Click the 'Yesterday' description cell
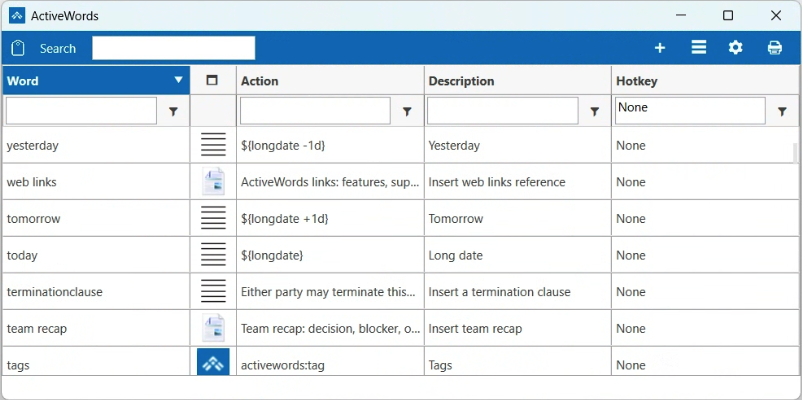 coord(518,145)
